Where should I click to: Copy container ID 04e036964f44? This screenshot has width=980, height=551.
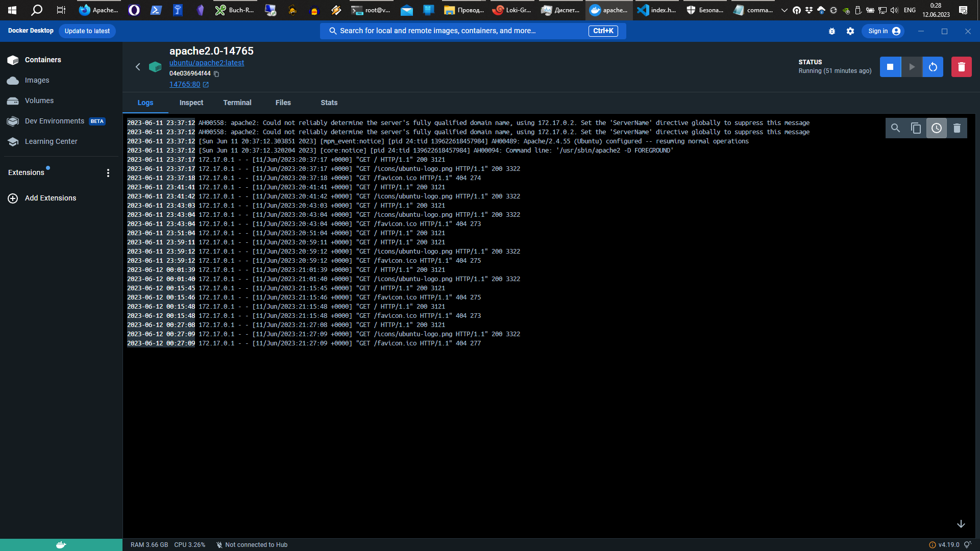[x=216, y=74]
